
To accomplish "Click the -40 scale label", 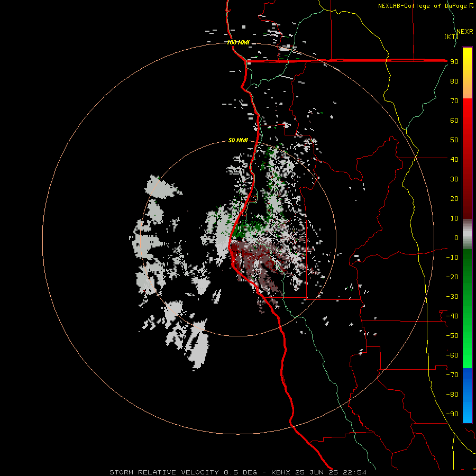I will click(452, 316).
